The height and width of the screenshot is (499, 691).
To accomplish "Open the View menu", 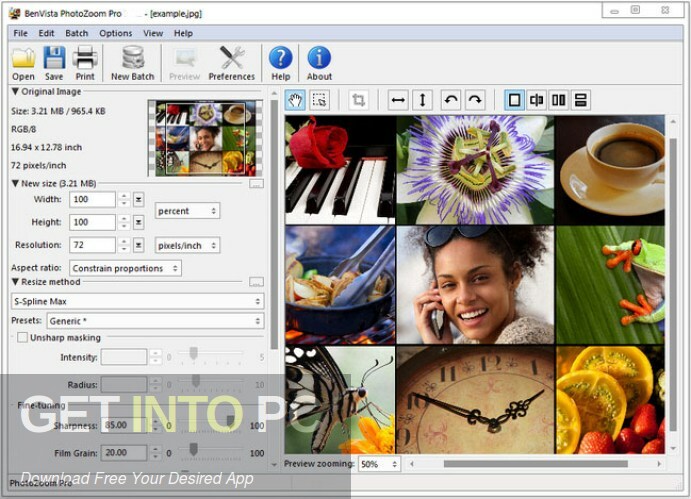I will click(x=153, y=34).
